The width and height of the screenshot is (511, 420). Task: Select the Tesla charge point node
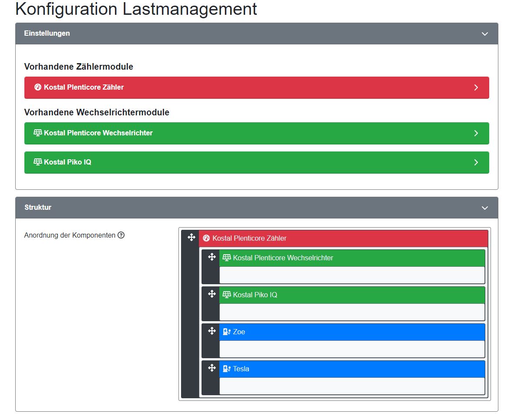point(352,369)
